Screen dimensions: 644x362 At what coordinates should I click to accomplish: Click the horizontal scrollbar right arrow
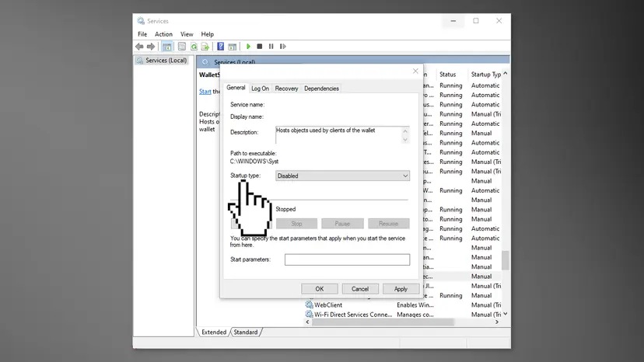(x=497, y=322)
